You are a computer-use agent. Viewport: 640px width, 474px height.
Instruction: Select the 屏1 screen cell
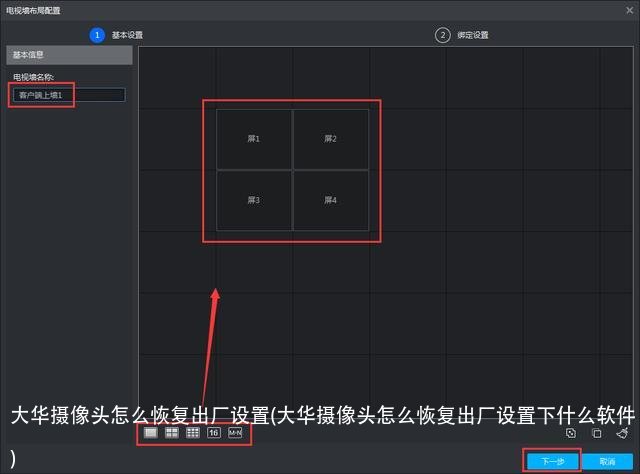[254, 139]
